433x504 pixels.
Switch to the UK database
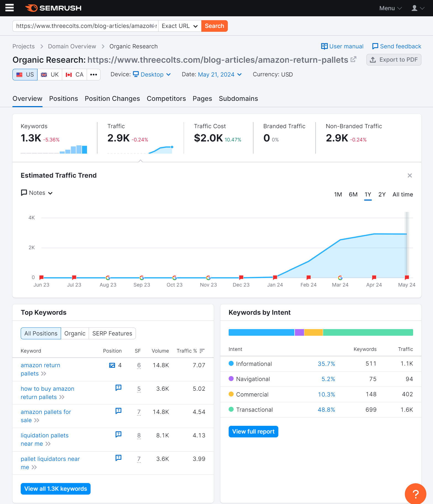(50, 75)
